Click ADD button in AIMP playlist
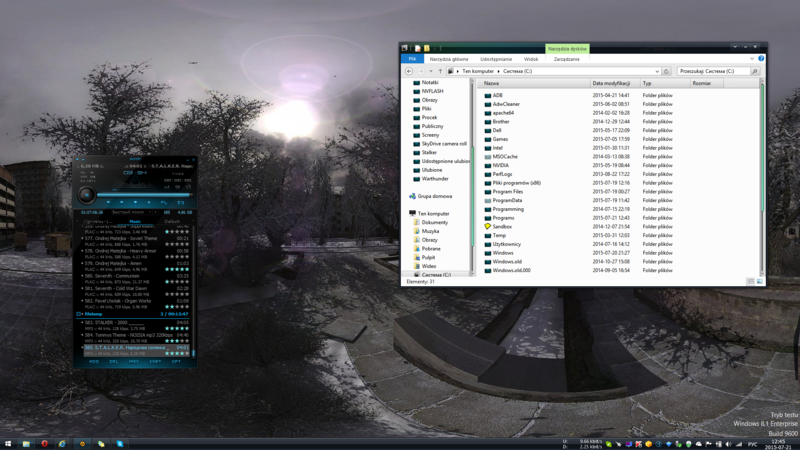This screenshot has height=450, width=800. [94, 362]
